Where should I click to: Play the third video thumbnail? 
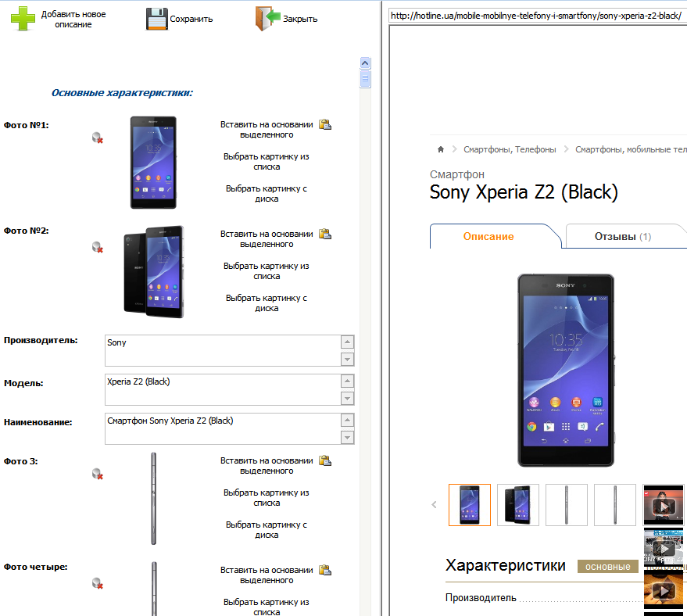[664, 590]
